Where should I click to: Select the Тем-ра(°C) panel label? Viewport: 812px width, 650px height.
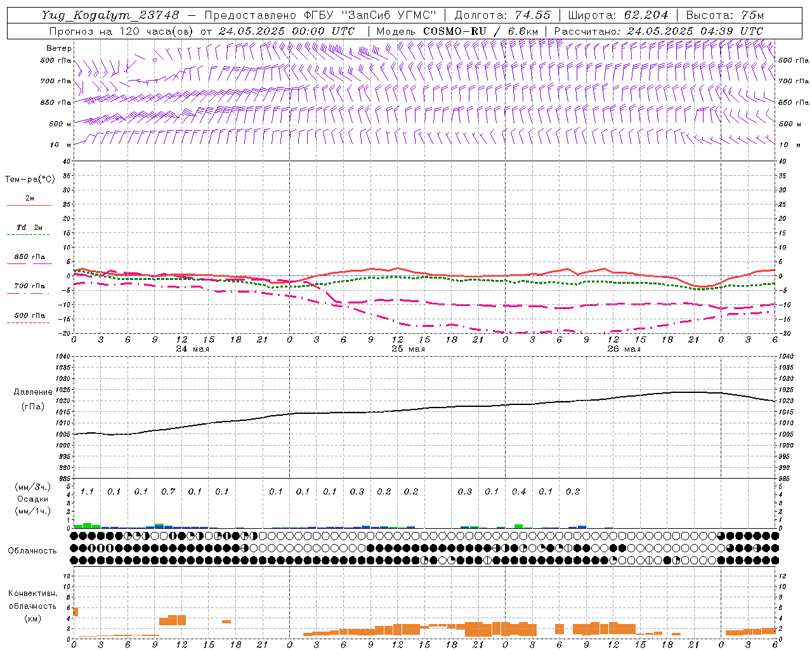[x=30, y=180]
